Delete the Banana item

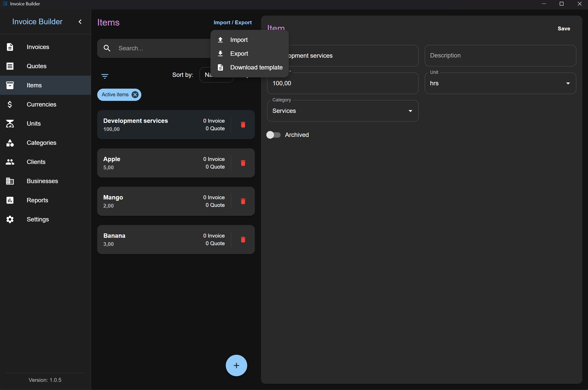coord(243,240)
